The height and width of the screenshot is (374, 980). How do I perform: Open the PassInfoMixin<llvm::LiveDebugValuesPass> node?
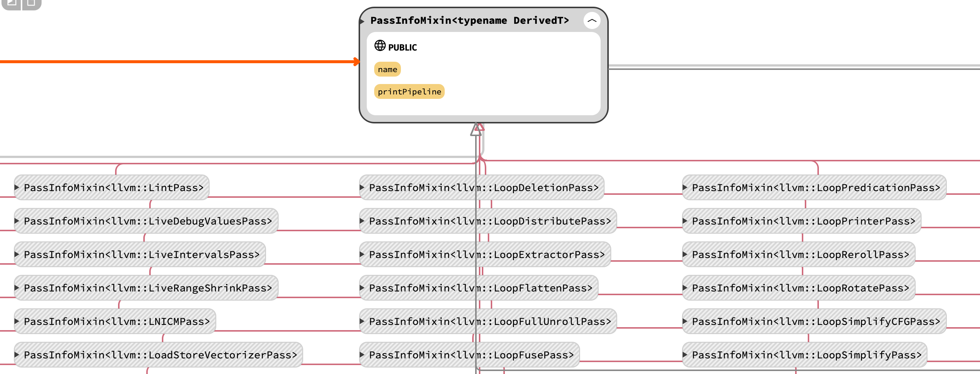tap(148, 221)
